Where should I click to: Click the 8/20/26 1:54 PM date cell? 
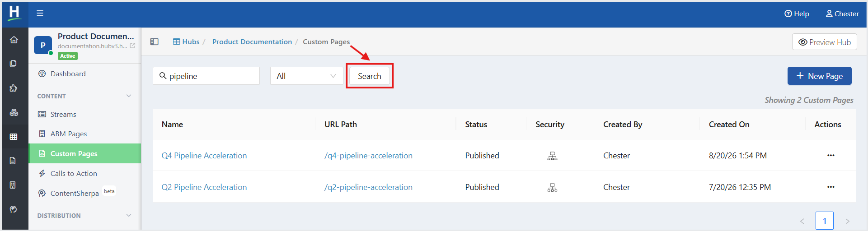point(737,155)
